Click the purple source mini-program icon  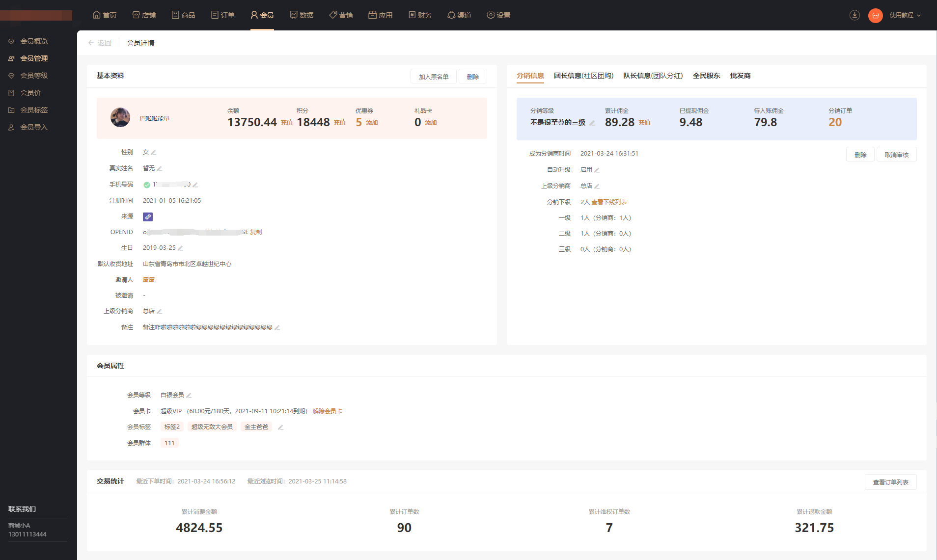click(148, 217)
